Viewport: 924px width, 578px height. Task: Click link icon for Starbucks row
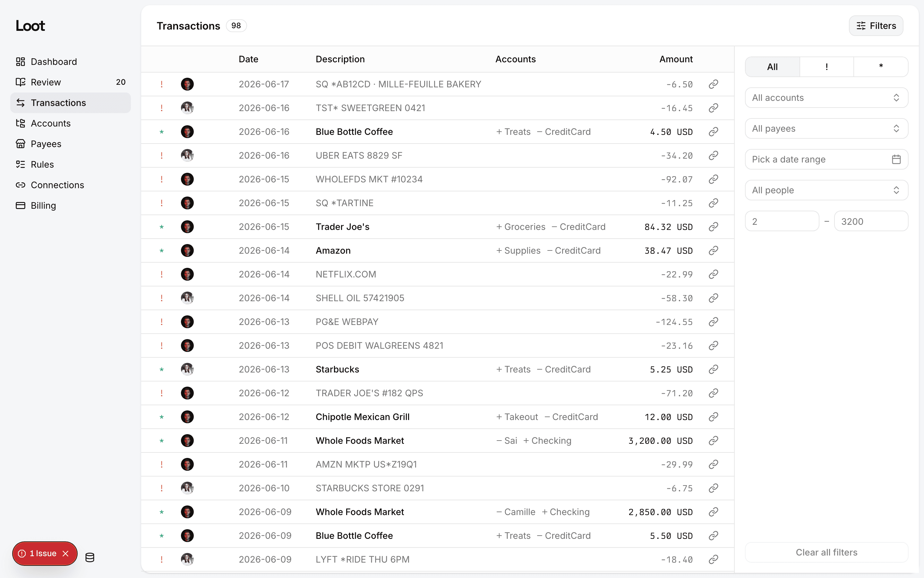coord(713,369)
